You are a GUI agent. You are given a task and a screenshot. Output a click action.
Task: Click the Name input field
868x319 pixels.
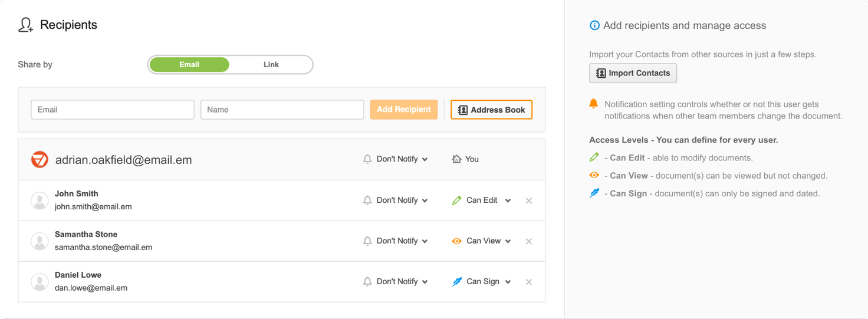point(282,110)
